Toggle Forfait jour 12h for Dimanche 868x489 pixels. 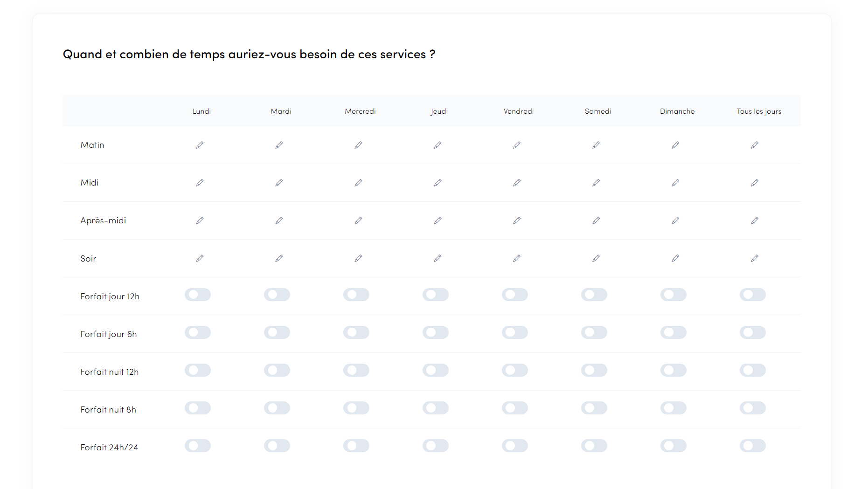click(674, 295)
